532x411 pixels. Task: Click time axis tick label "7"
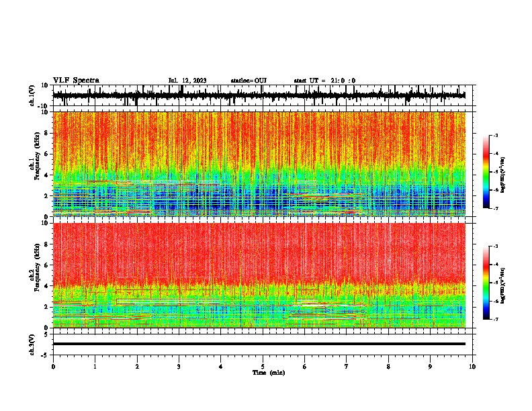[x=347, y=367]
